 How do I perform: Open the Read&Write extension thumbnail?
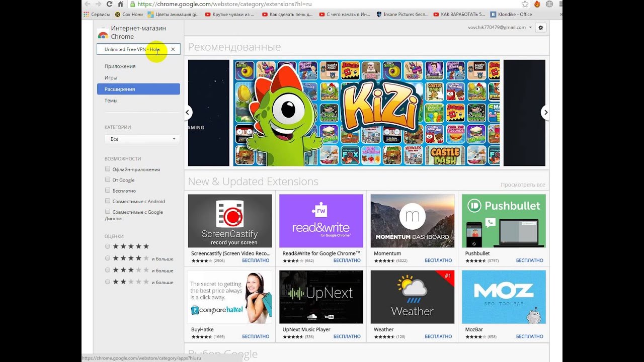click(321, 221)
